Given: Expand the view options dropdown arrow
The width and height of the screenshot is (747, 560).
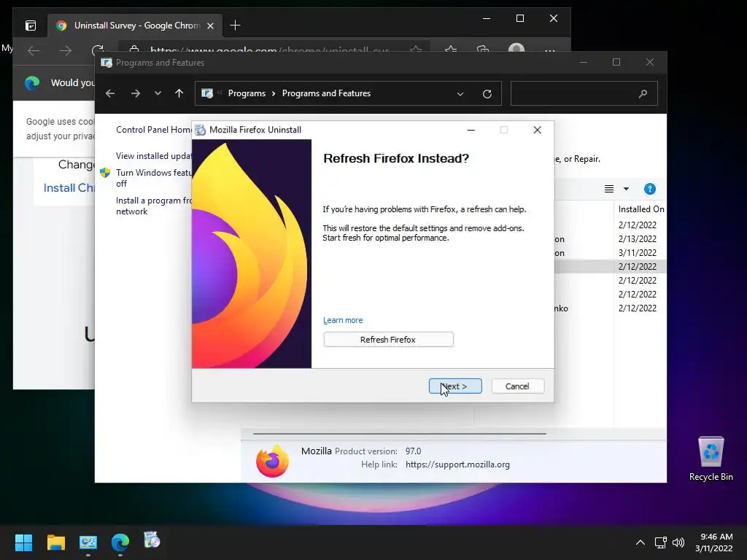Looking at the screenshot, I should pos(626,189).
